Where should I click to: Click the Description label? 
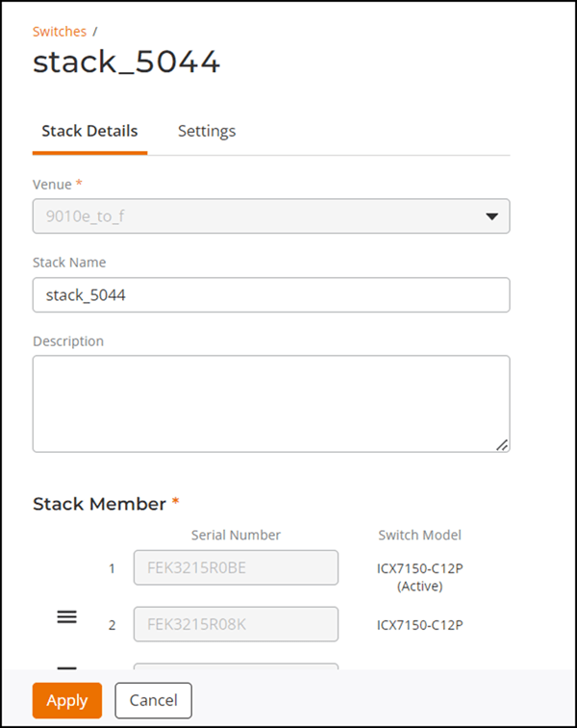[x=68, y=341]
